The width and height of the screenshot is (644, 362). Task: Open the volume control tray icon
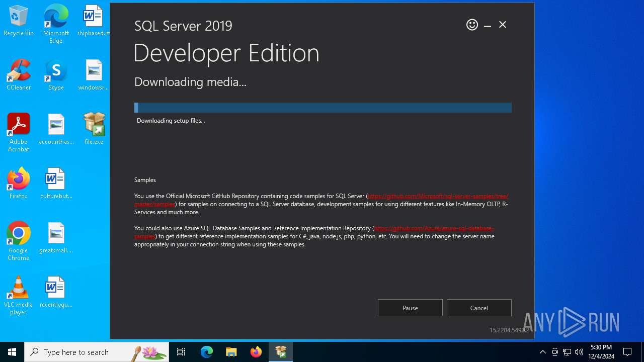point(579,352)
